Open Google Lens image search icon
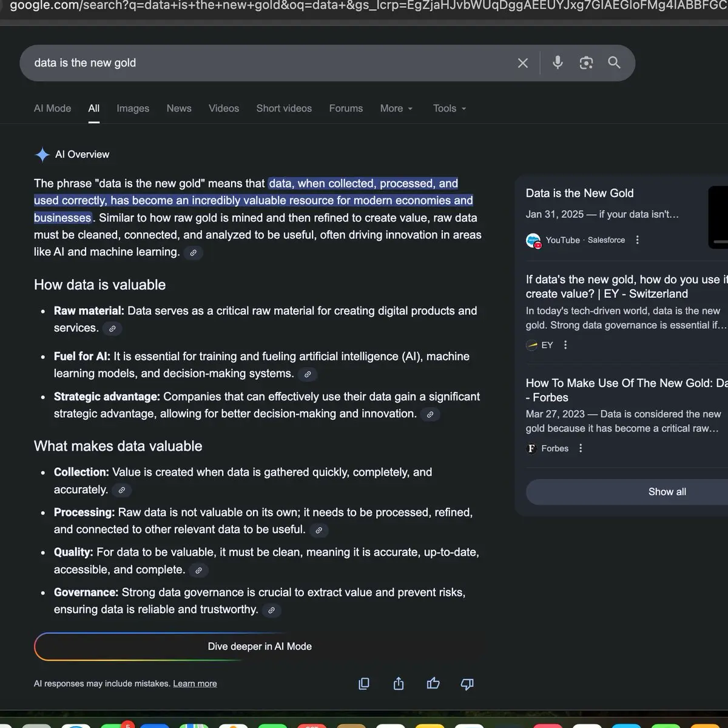Viewport: 728px width, 728px height. (586, 63)
